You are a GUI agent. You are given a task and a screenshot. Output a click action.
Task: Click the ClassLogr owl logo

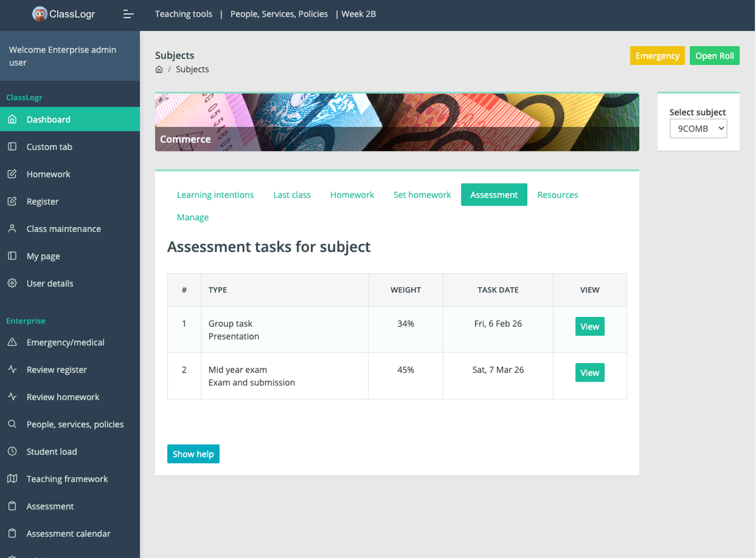point(40,14)
